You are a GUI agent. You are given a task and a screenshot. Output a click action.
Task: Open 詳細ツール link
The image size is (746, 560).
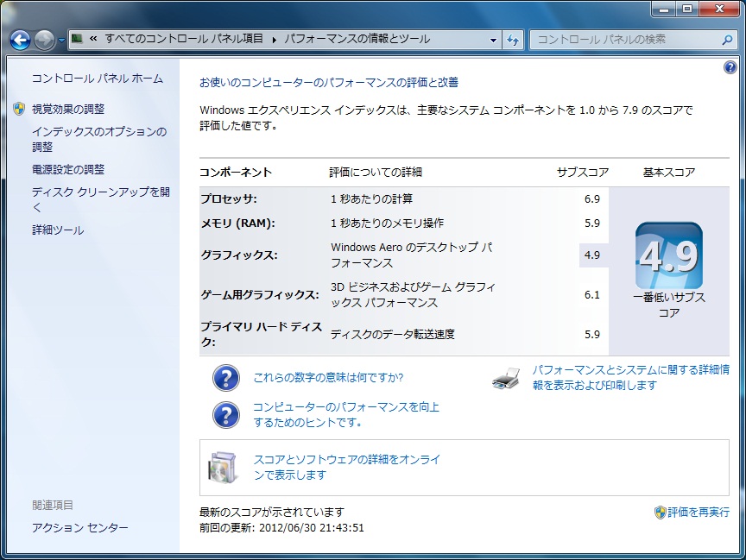[x=58, y=230]
